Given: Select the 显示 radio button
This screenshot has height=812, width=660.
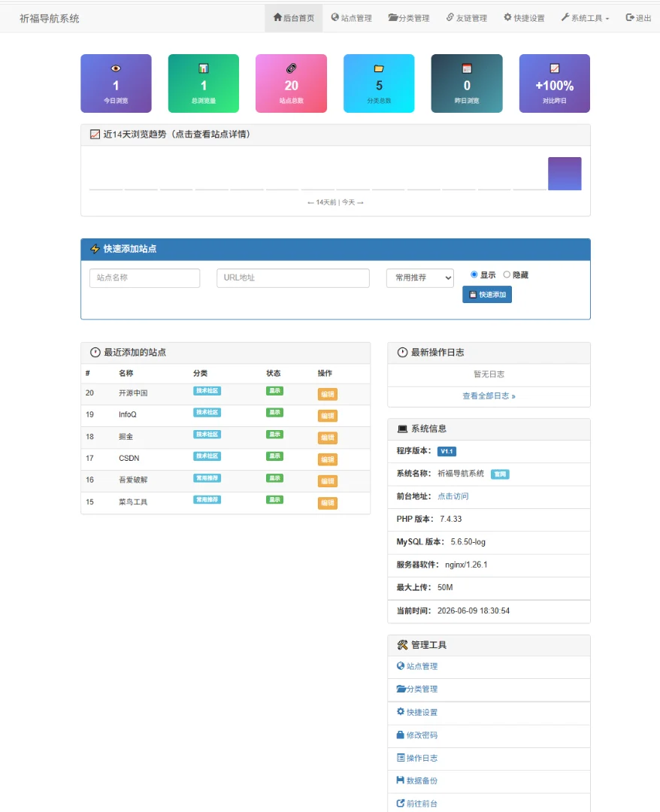Looking at the screenshot, I should point(474,274).
